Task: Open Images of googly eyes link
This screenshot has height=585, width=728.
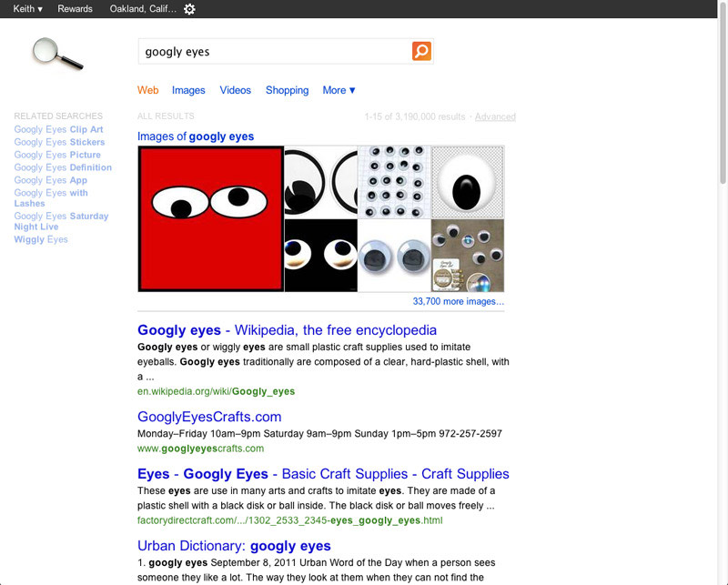Action: [196, 136]
